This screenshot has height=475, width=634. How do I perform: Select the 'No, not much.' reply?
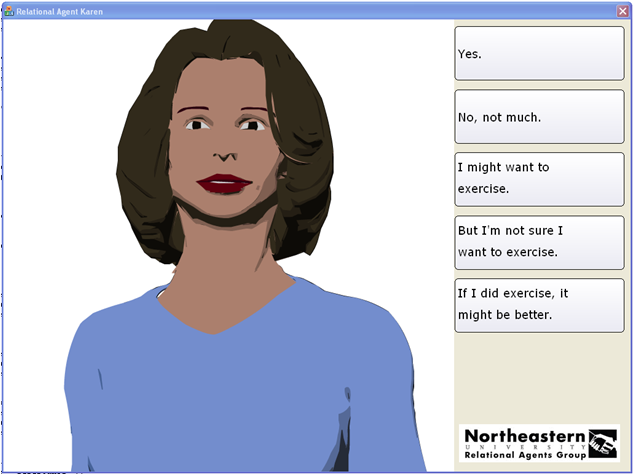pyautogui.click(x=539, y=117)
